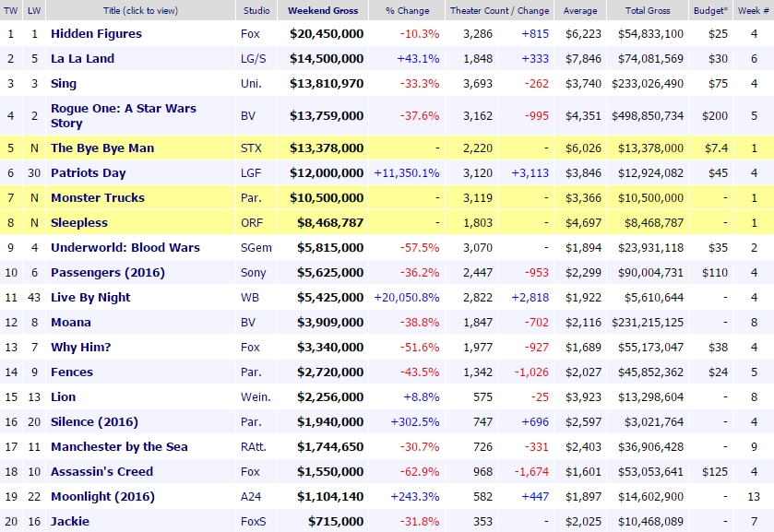Sort by Weekend Gross header
The height and width of the screenshot is (532, 774).
[323, 10]
